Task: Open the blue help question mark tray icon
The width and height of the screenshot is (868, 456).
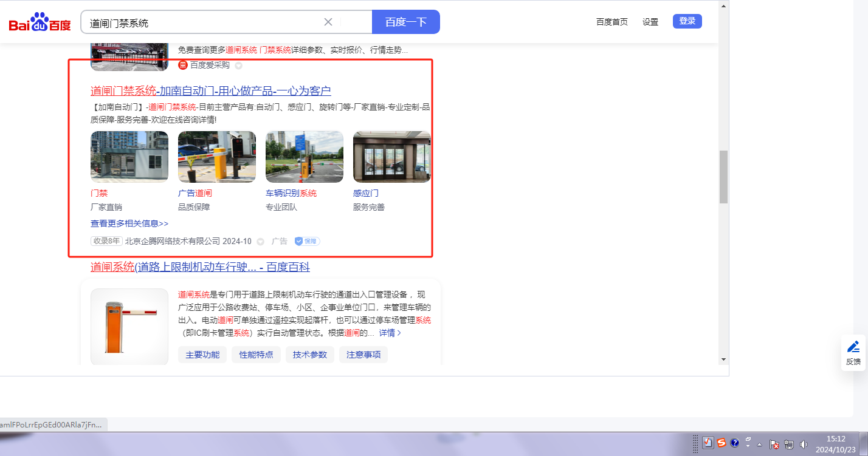Action: 734,443
